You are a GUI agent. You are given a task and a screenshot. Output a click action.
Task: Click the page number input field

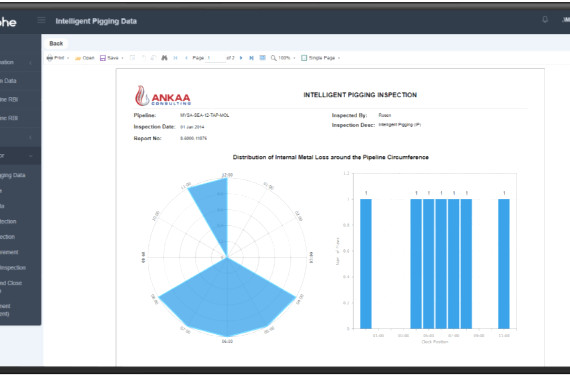(215, 58)
